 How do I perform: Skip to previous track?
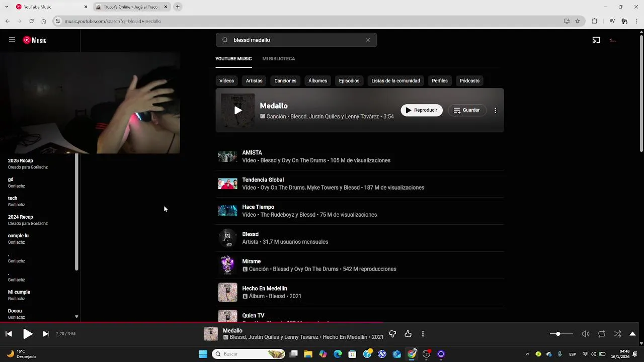pos(9,334)
